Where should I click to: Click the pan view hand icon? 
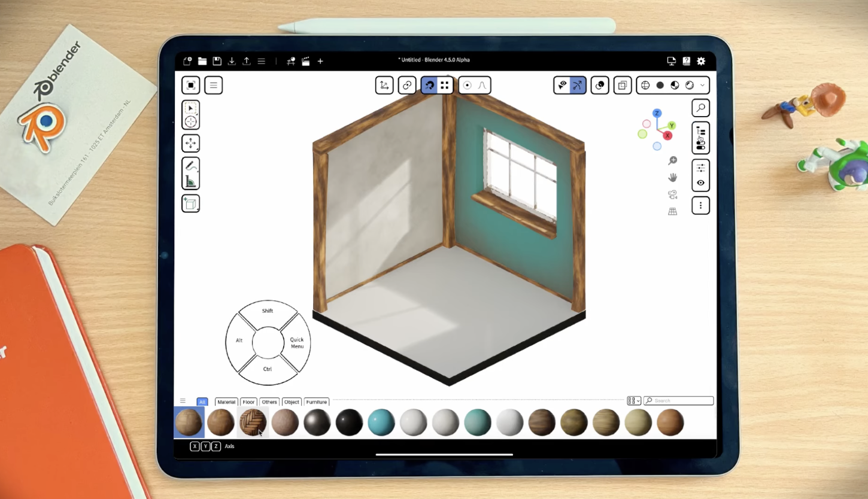pyautogui.click(x=673, y=178)
